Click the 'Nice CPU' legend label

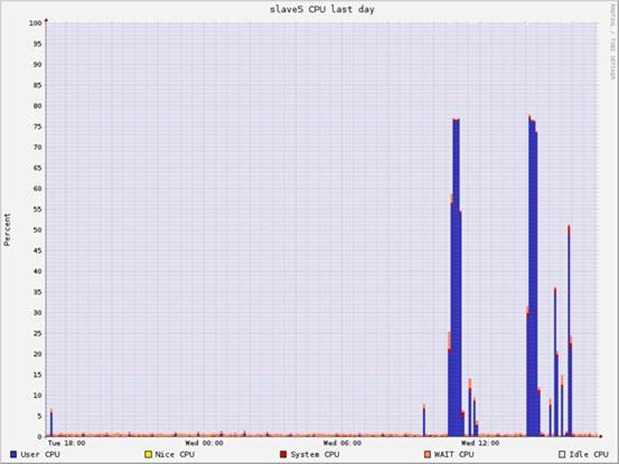click(175, 455)
